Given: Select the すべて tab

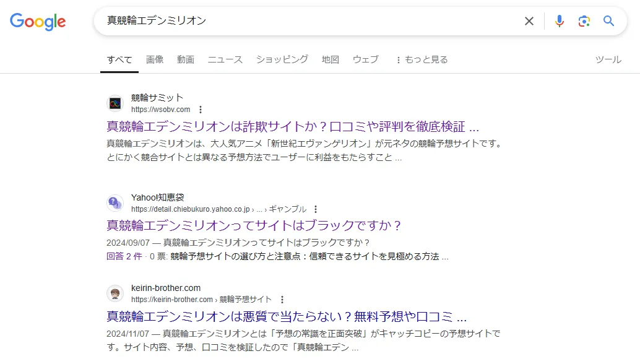Looking at the screenshot, I should 119,59.
